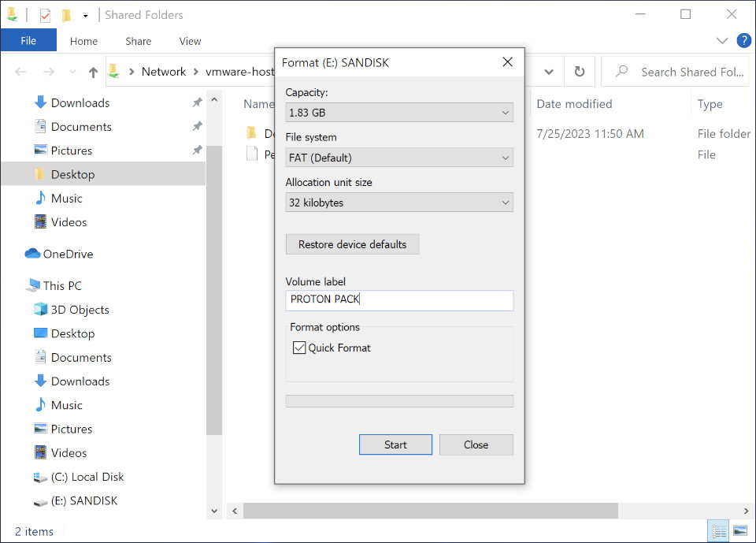Click vmware-host in the address breadcrumb
756x543 pixels.
[239, 72]
